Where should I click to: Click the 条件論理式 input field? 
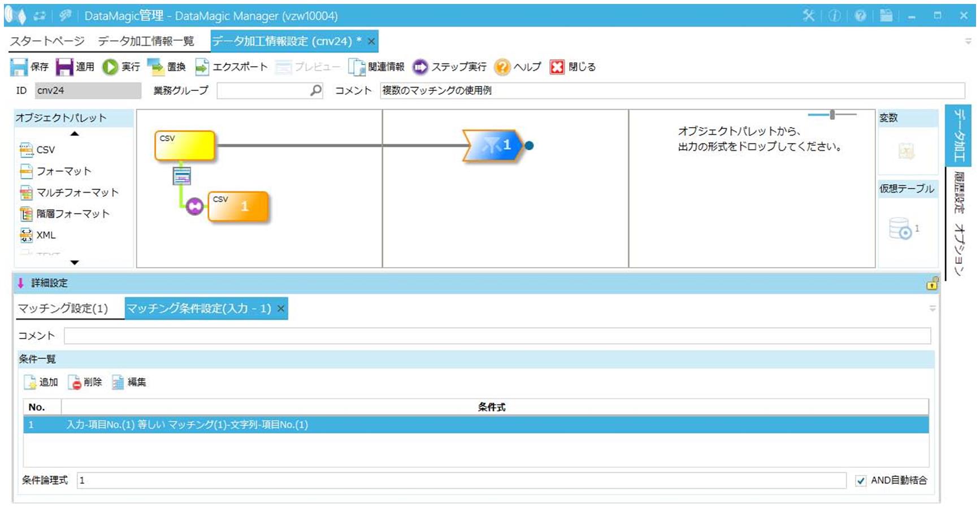coord(461,480)
